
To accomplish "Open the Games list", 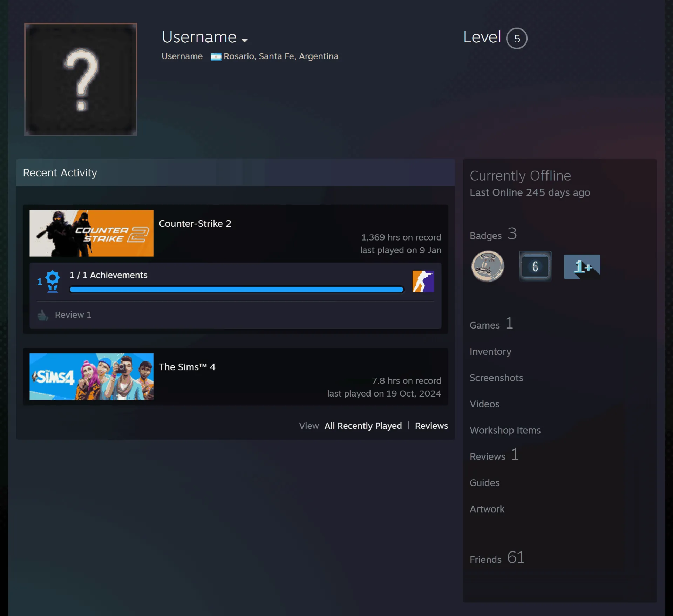I will [x=491, y=324].
